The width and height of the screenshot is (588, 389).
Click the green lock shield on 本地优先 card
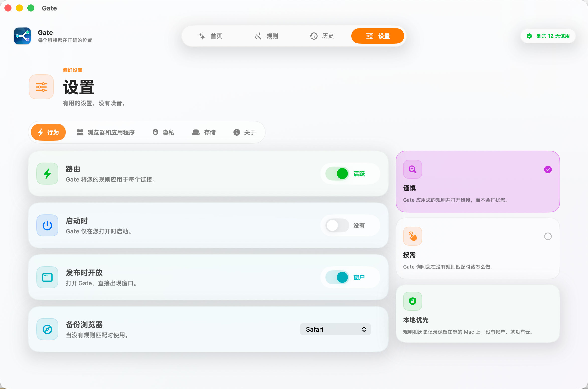pos(413,301)
